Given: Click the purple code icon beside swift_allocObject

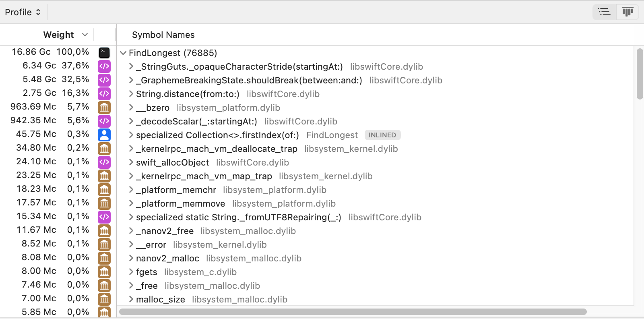Looking at the screenshot, I should point(104,162).
